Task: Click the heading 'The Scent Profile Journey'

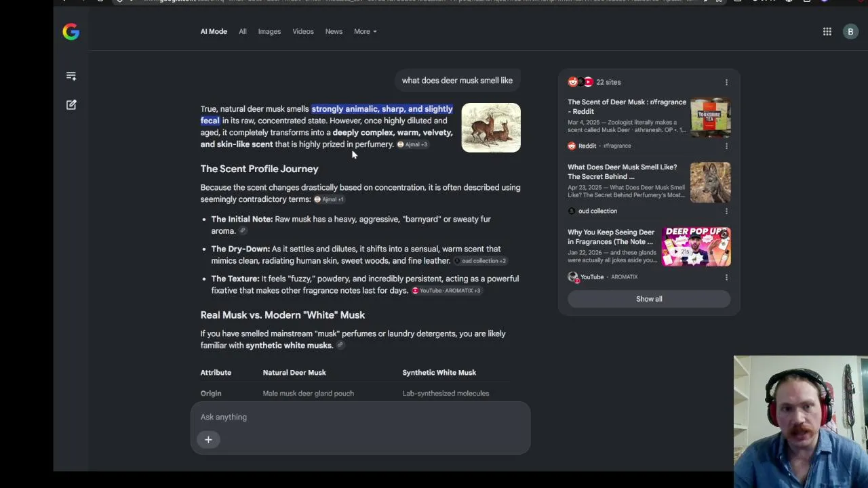Action: coord(259,169)
